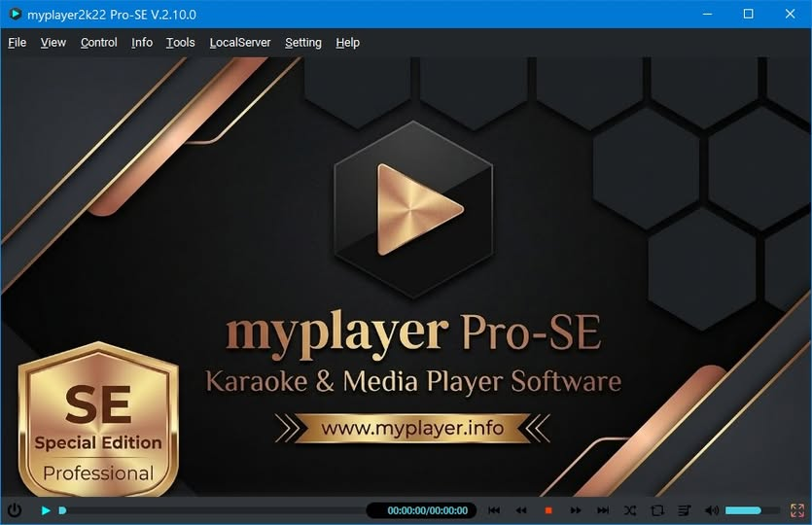Image resolution: width=812 pixels, height=525 pixels.
Task: Stop playback with the red square
Action: tap(548, 510)
